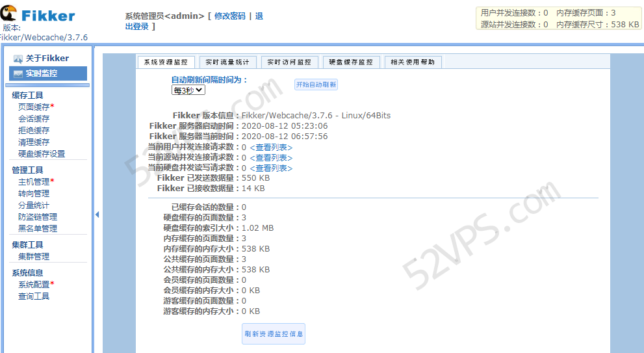Click the 已缓存会话的数量 row label
The height and width of the screenshot is (353, 644).
205,207
